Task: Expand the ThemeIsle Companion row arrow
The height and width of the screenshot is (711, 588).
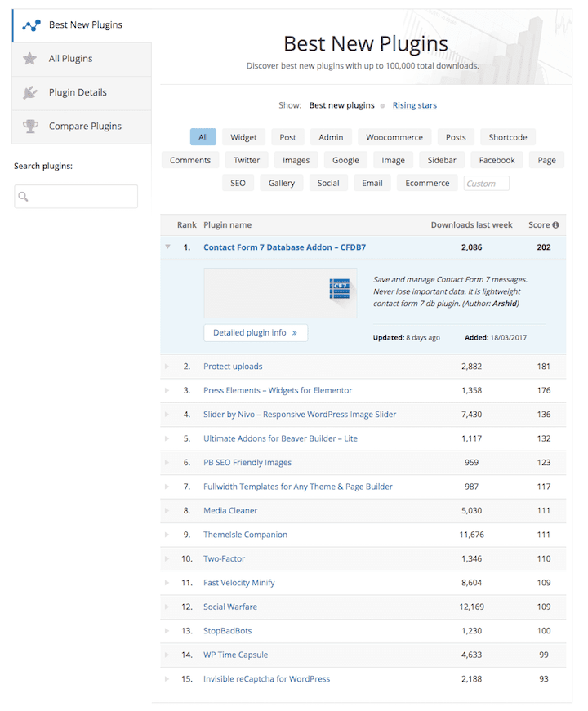Action: (167, 535)
